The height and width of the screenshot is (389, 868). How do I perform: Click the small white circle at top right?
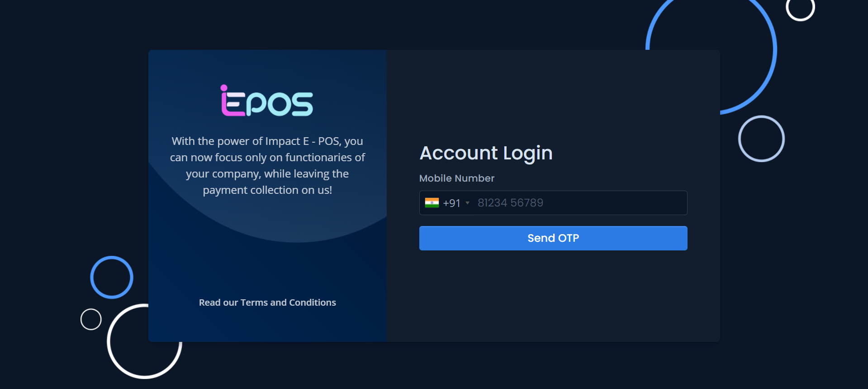pos(800,19)
